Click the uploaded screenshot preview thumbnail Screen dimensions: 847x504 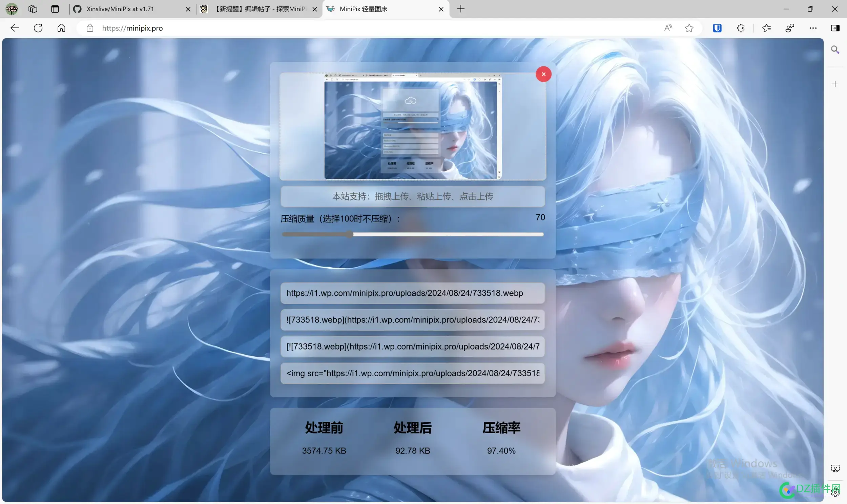412,126
